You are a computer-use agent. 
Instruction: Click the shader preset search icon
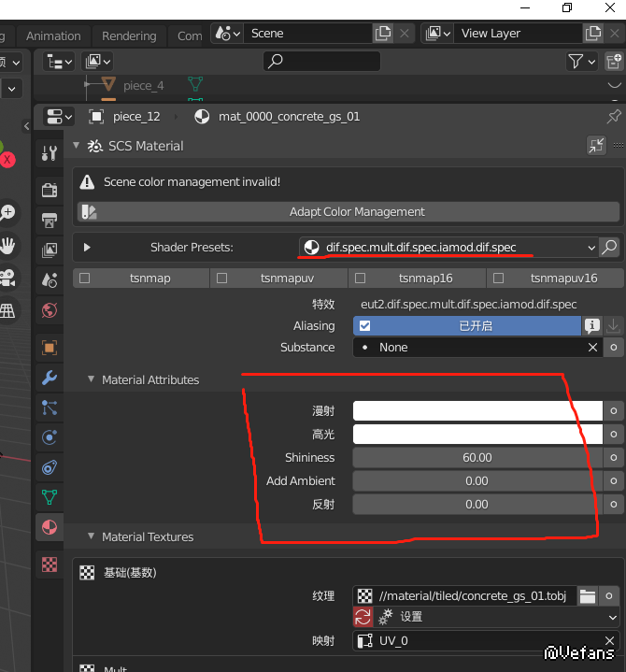[x=609, y=248]
